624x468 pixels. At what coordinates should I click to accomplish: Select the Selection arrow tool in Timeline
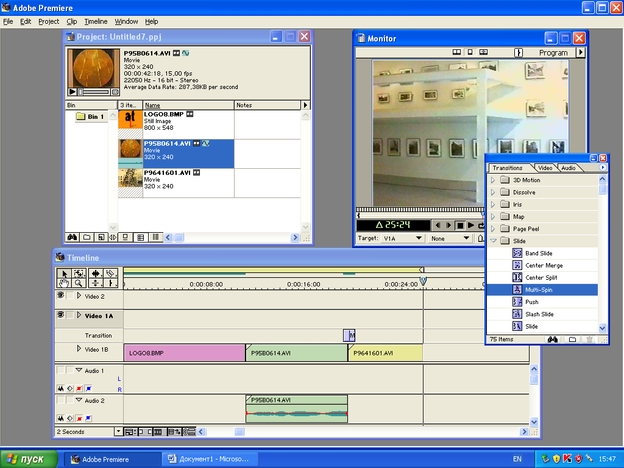point(64,273)
